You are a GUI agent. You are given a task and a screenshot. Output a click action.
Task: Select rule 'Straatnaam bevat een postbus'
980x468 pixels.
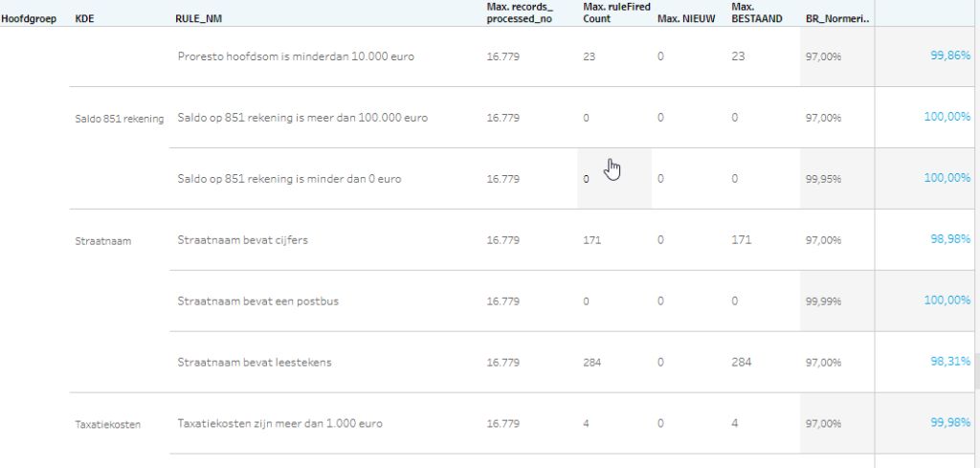[258, 301]
